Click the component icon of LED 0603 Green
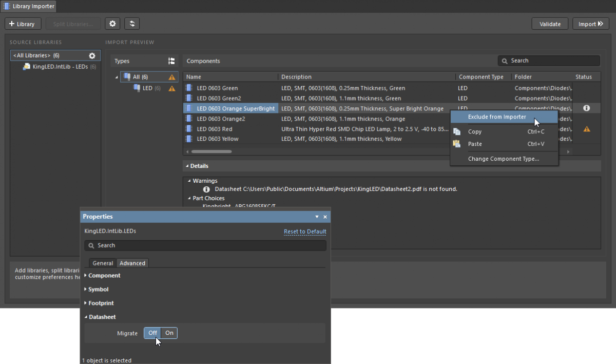The width and height of the screenshot is (616, 364). tap(189, 88)
